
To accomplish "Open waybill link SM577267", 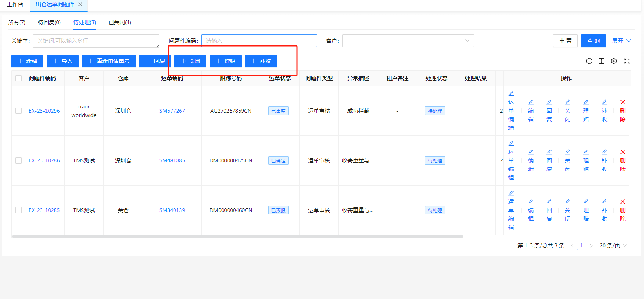I will 172,111.
